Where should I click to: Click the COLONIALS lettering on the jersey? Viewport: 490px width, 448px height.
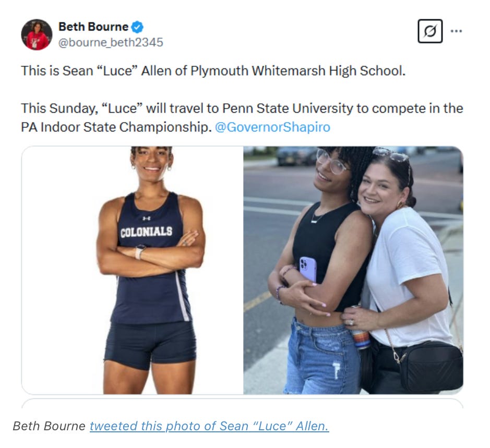tap(146, 232)
